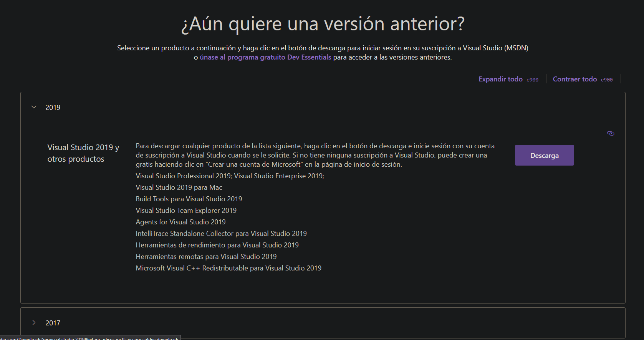644x340 pixels.
Task: Click 'Visual Studio 2019 para Mac' text
Action: point(179,187)
